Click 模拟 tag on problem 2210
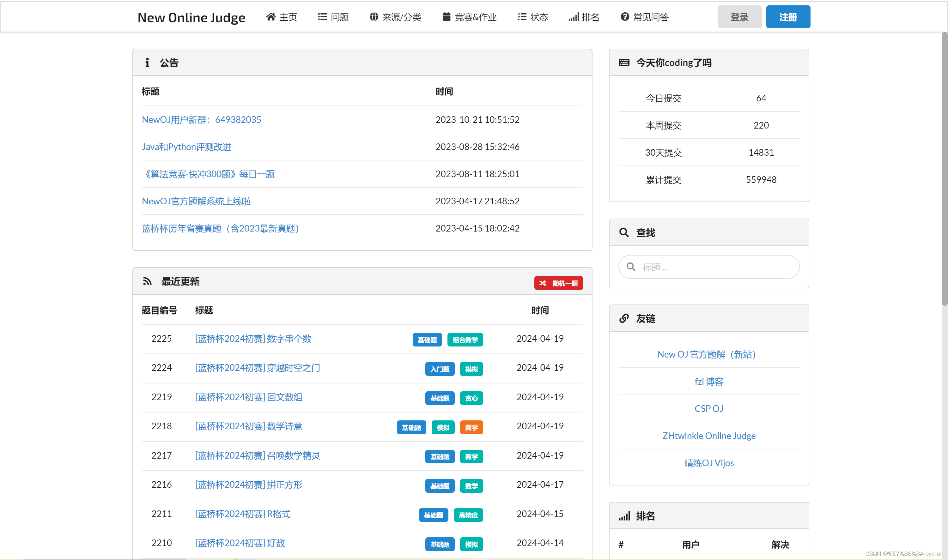948x560 pixels. point(471,544)
